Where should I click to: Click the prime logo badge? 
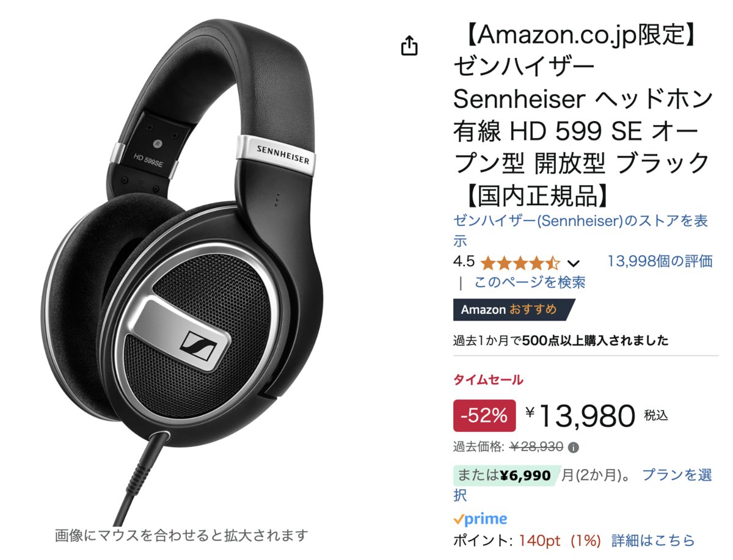(480, 519)
